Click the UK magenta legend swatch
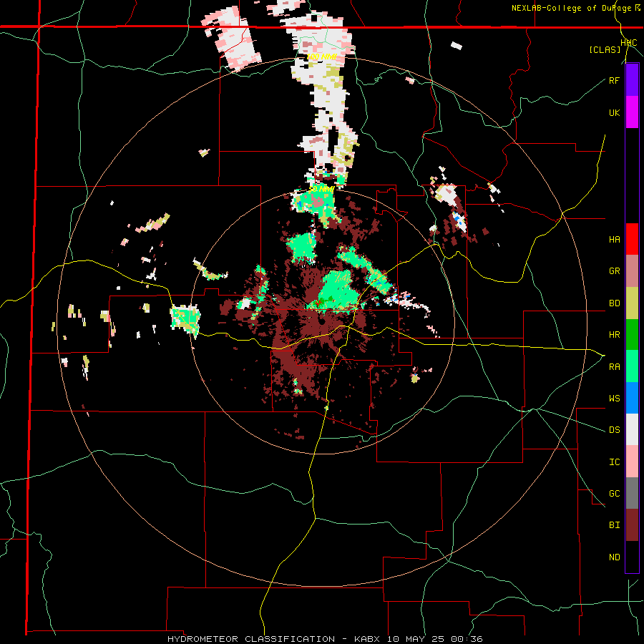The image size is (644, 644). [x=632, y=112]
